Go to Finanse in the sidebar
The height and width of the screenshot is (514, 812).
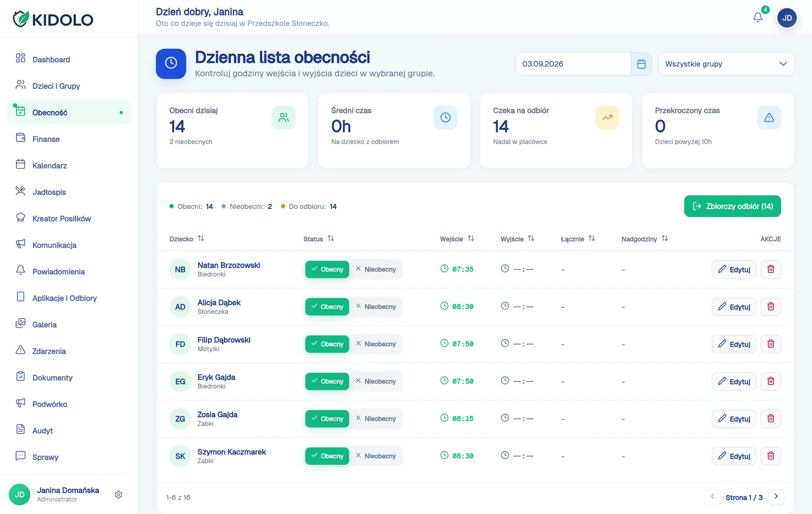[x=69, y=139]
